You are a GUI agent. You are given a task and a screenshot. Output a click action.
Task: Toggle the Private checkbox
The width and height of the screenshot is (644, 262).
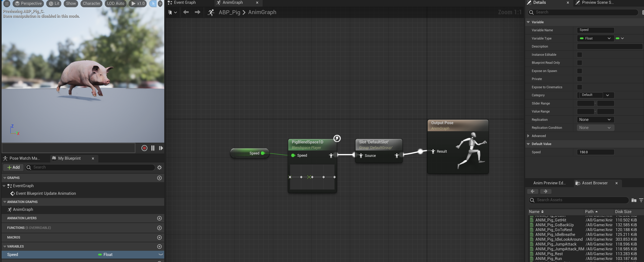(x=579, y=79)
